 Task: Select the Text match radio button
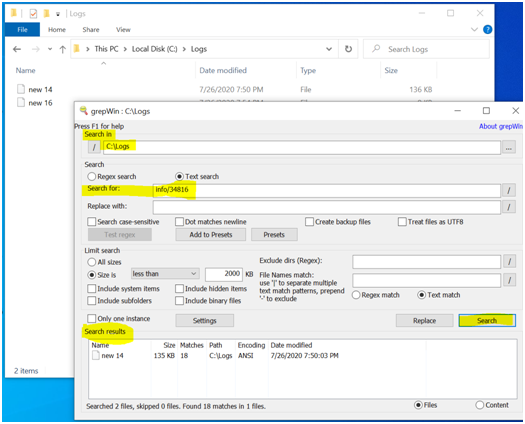422,295
